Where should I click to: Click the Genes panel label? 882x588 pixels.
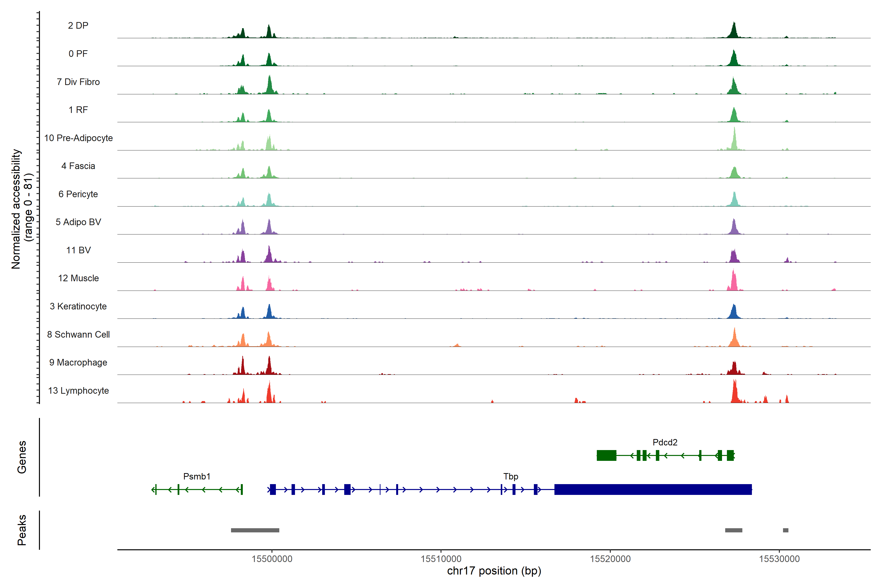(x=22, y=457)
